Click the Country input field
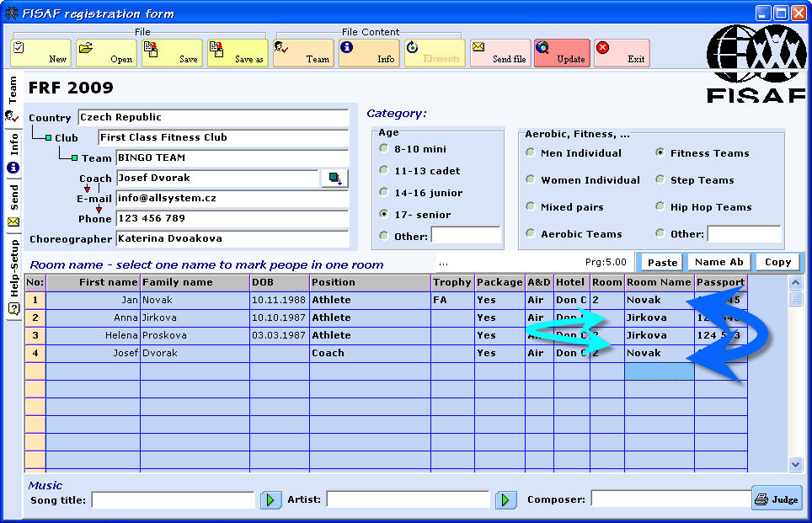The height and width of the screenshot is (523, 812). click(213, 117)
